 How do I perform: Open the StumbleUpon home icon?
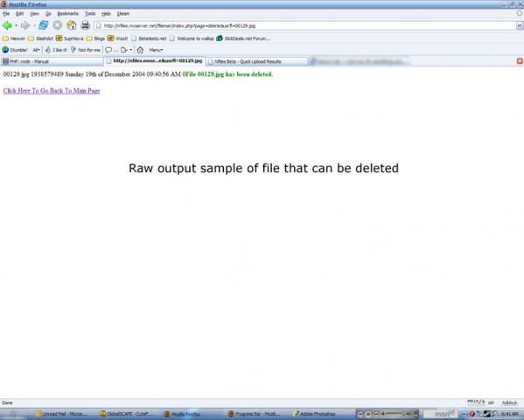(x=140, y=50)
